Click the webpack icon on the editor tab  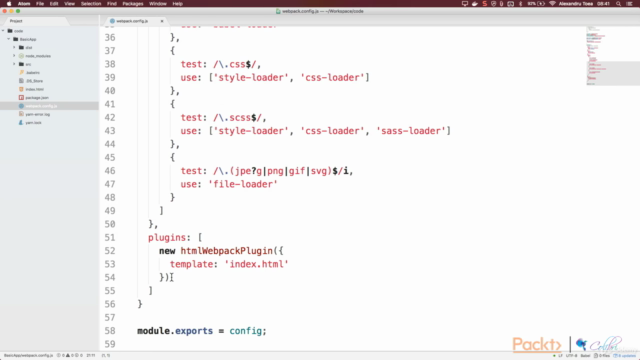coord(112,21)
